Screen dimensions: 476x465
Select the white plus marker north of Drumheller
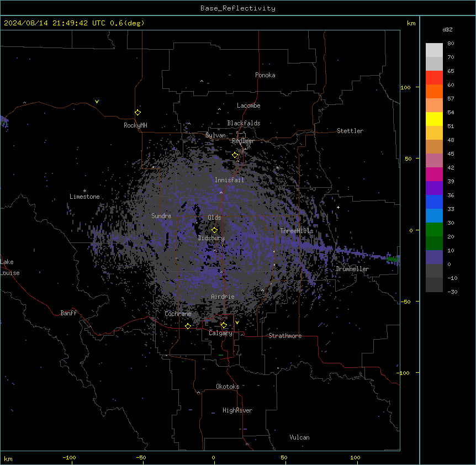(338, 207)
